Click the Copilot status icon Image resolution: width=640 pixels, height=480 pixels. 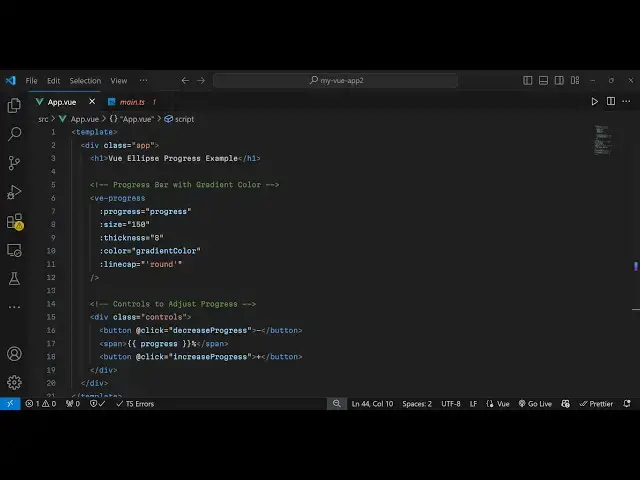(565, 404)
